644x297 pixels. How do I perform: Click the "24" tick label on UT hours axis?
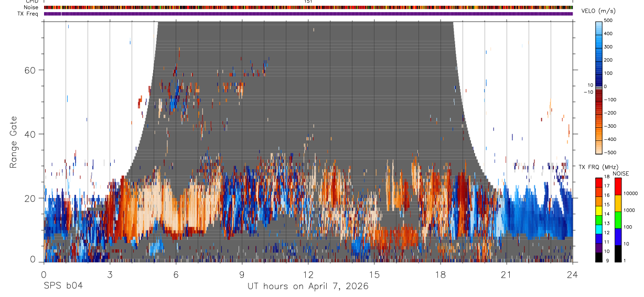coord(573,274)
